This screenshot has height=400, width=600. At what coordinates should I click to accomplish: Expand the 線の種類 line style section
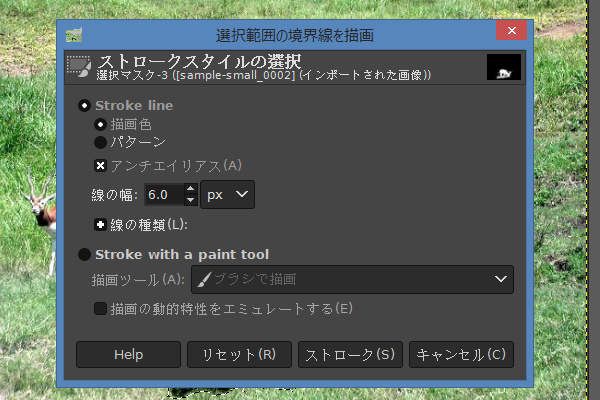click(100, 224)
